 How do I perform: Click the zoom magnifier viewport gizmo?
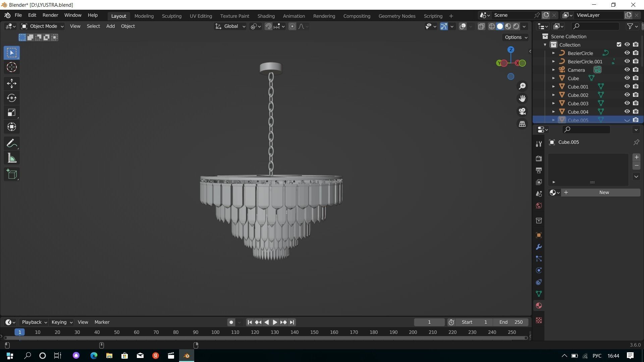pyautogui.click(x=522, y=86)
